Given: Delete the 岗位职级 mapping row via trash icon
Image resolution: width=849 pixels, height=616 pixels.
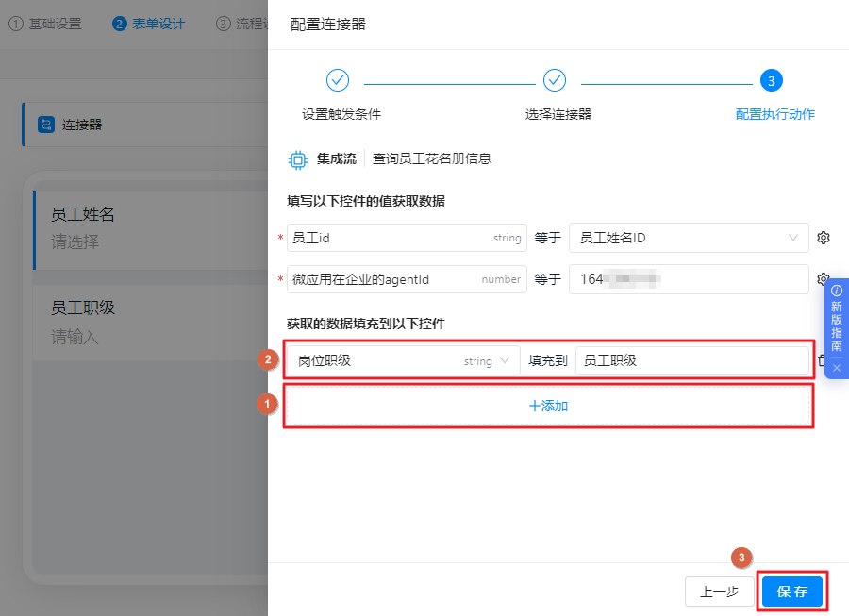Looking at the screenshot, I should 821,360.
